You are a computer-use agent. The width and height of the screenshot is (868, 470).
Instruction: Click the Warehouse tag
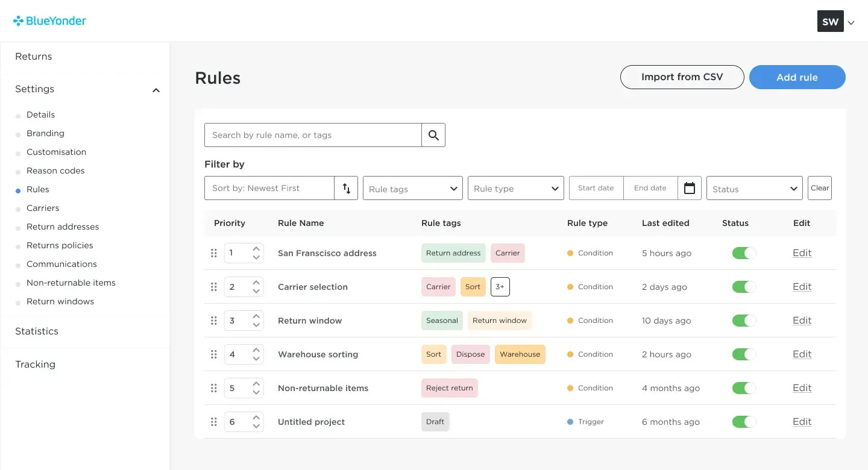(x=520, y=354)
